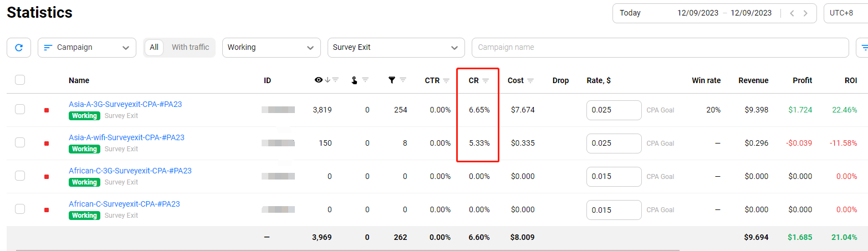
Task: Click the Campaign name search field
Action: coord(660,48)
